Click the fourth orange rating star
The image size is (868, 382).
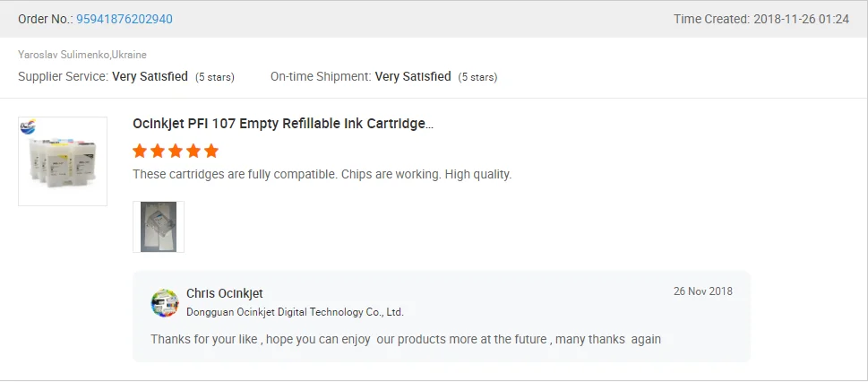tap(193, 151)
